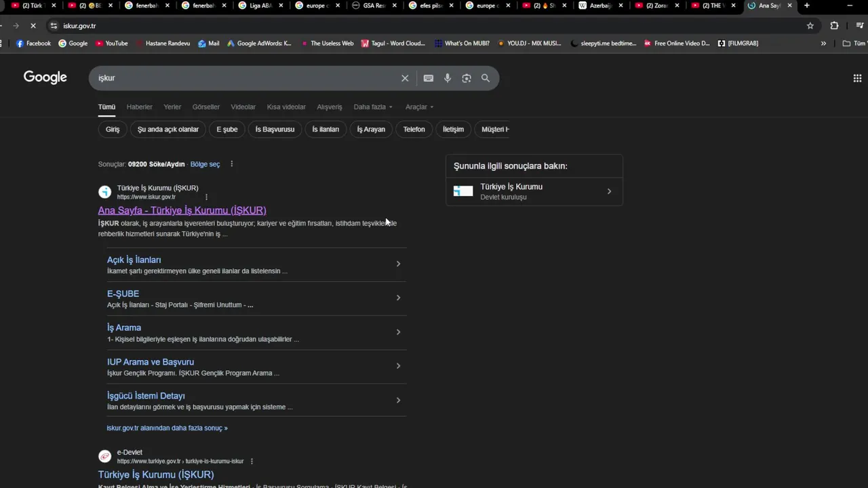Image resolution: width=868 pixels, height=488 pixels.
Task: Select the E şube filter chip
Action: (x=227, y=129)
